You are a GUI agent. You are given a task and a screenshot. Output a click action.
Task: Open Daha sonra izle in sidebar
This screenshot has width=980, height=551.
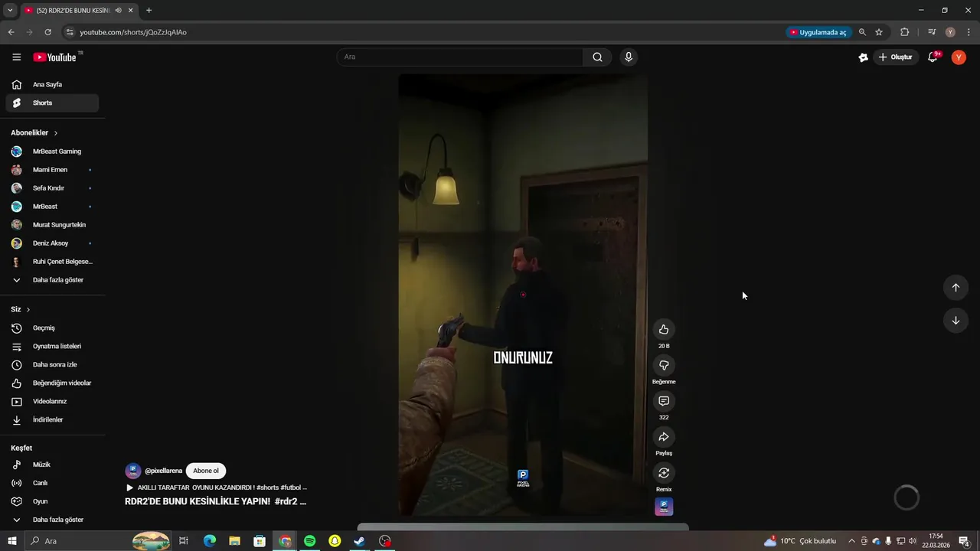click(52, 365)
